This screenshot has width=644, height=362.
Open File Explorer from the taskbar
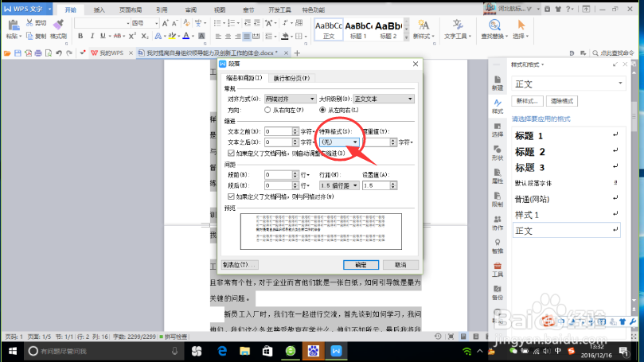click(245, 351)
